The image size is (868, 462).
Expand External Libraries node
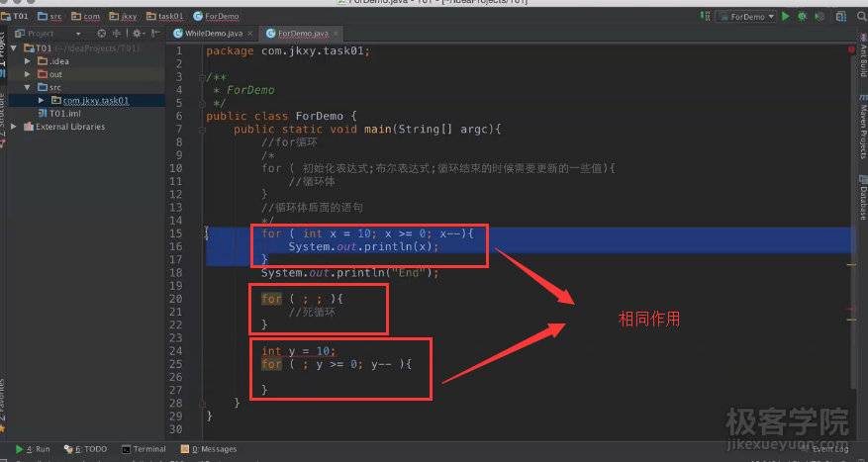click(x=14, y=127)
